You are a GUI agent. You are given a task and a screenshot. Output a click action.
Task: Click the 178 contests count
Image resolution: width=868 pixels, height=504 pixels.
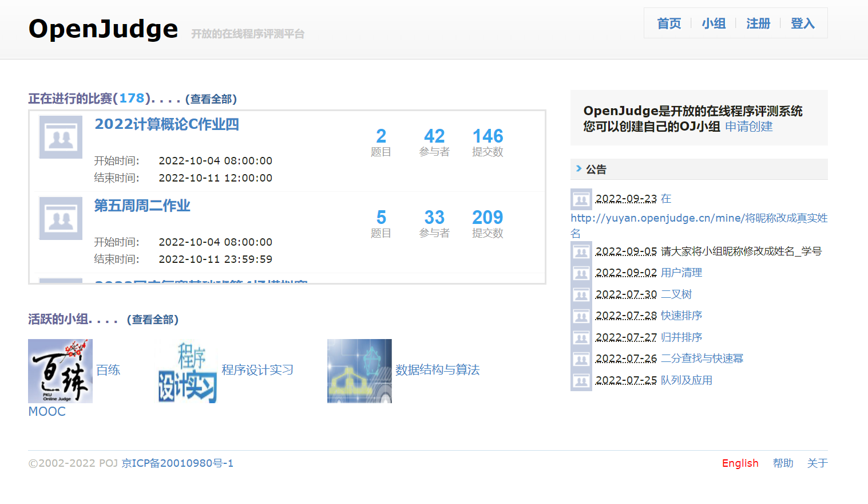coord(132,98)
